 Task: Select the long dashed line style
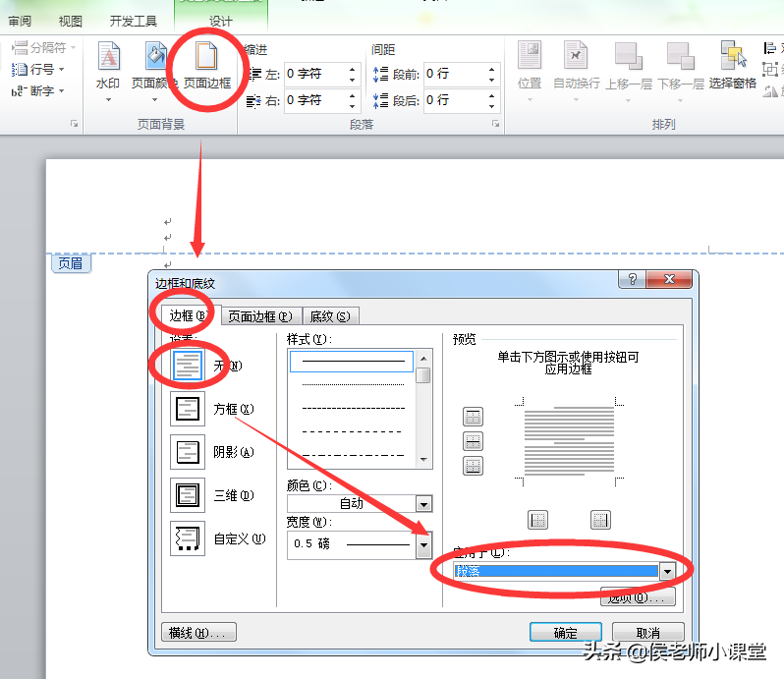coord(352,431)
